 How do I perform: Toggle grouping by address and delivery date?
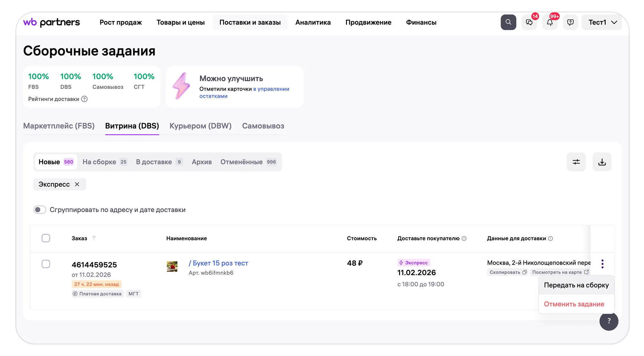coord(40,210)
